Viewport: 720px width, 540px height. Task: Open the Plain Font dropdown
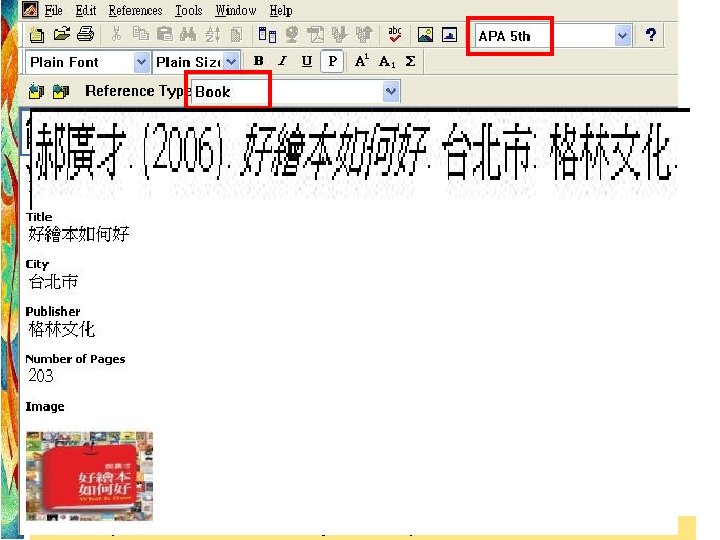pos(142,62)
